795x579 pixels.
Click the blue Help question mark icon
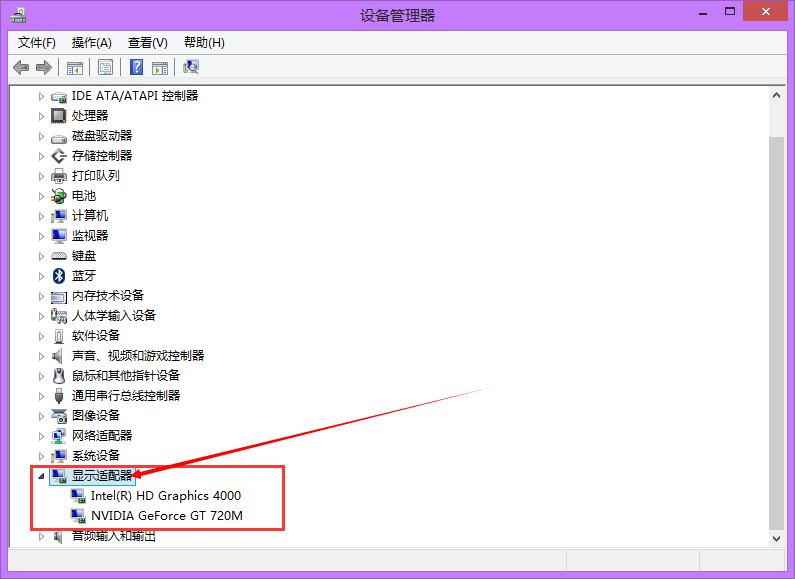(x=136, y=67)
